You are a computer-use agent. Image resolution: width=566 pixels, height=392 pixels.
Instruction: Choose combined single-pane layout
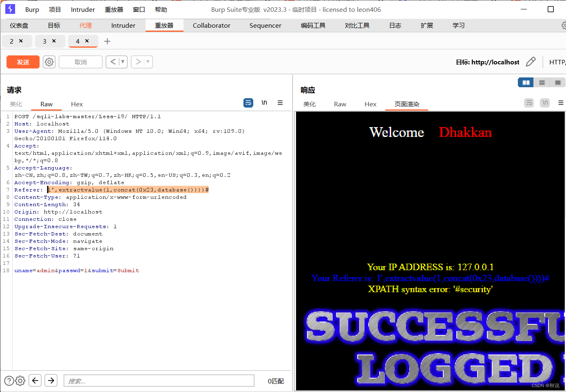click(x=557, y=83)
